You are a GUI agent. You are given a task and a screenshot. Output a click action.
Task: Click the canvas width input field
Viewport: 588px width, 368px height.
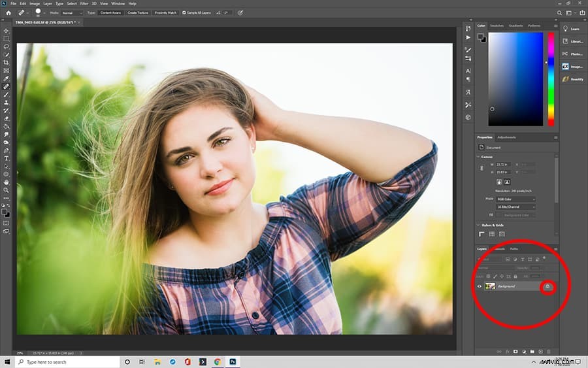[x=503, y=164]
